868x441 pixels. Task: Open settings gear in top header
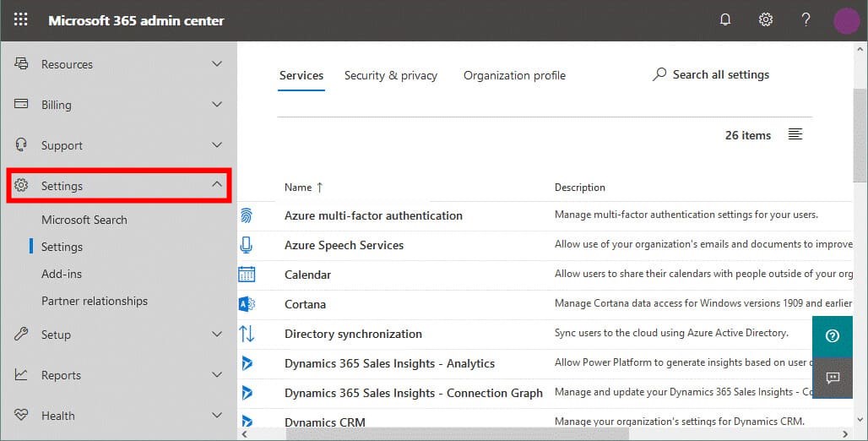[x=765, y=20]
